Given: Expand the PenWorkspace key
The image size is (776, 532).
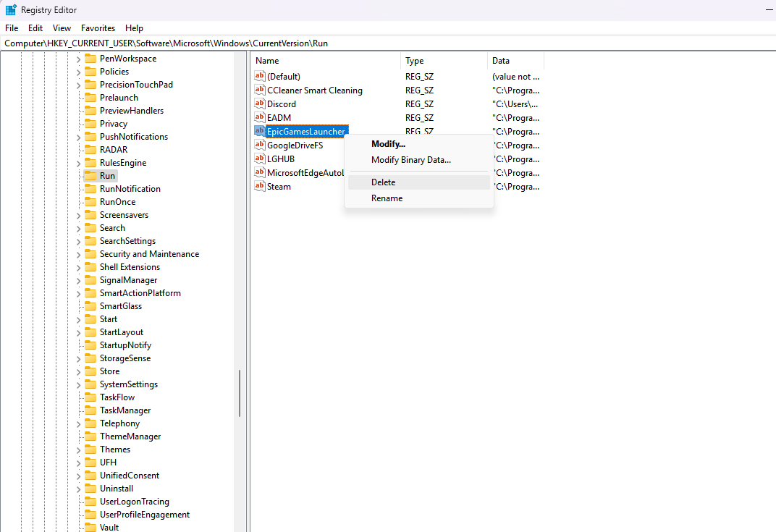Looking at the screenshot, I should (x=78, y=59).
